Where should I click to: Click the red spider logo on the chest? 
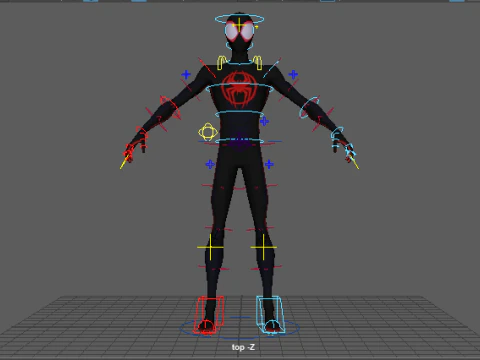point(239,89)
